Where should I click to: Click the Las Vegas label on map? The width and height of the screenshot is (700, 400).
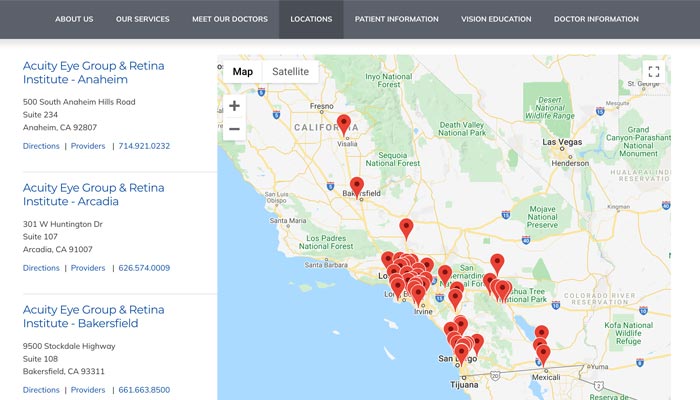point(562,142)
